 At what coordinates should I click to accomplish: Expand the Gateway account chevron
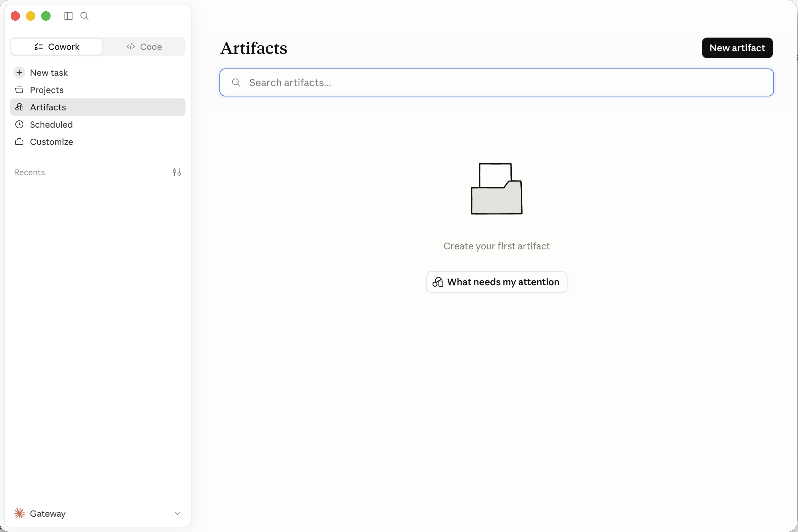click(x=178, y=513)
